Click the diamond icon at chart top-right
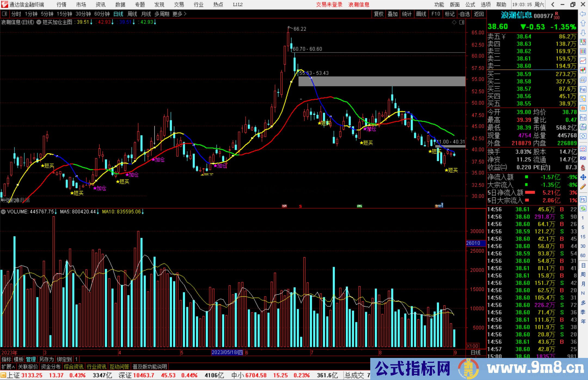Image resolution: width=588 pixels, height=380 pixels. tap(454, 22)
